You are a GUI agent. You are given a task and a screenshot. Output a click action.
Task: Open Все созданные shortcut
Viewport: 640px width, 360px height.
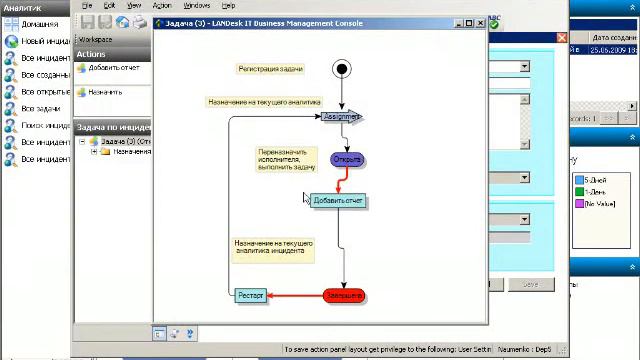tap(38, 75)
